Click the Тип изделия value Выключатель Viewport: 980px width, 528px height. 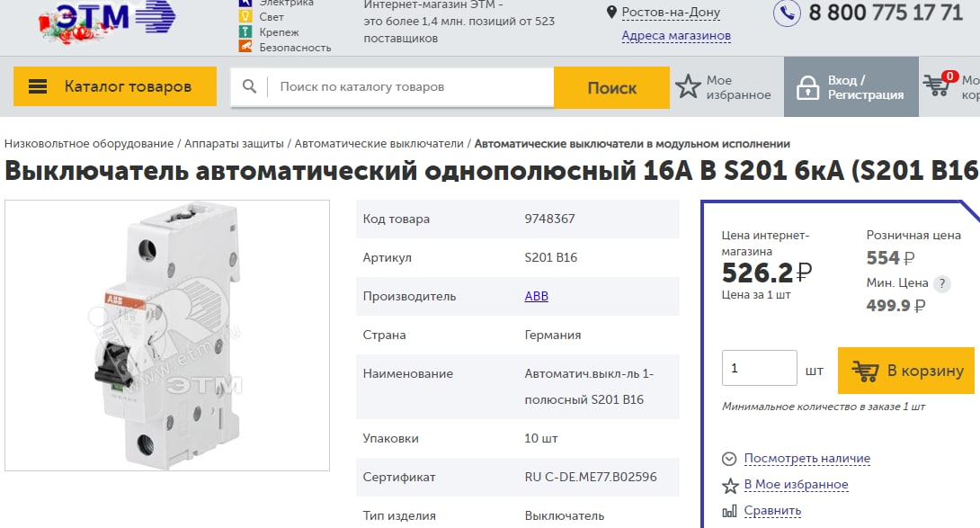(565, 516)
